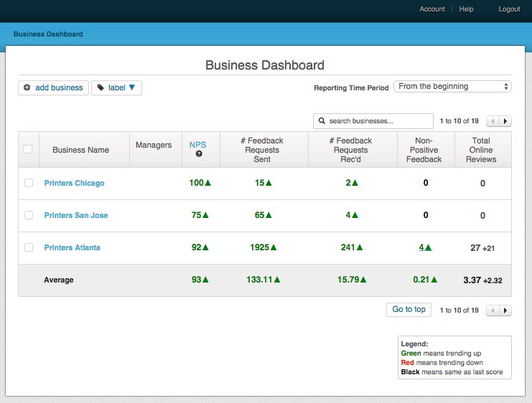Click Average NPS value 93
Image resolution: width=532 pixels, height=403 pixels.
(x=197, y=280)
